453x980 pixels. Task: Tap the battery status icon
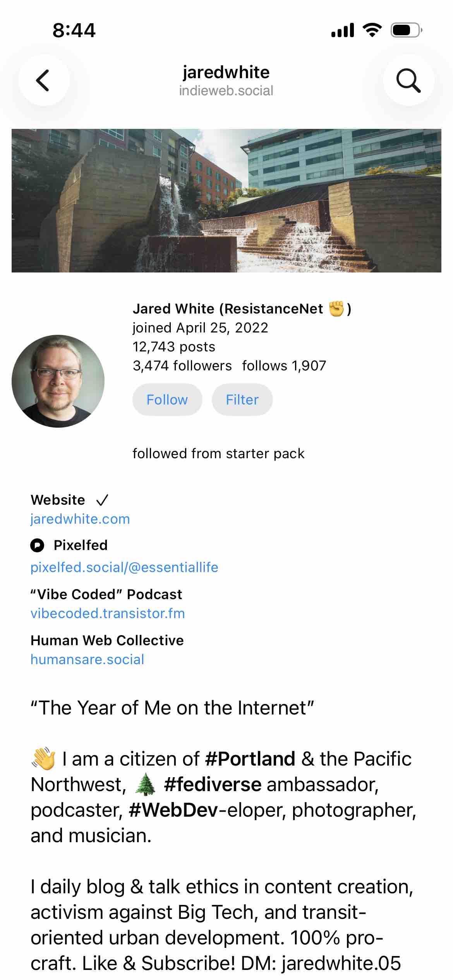[x=406, y=30]
